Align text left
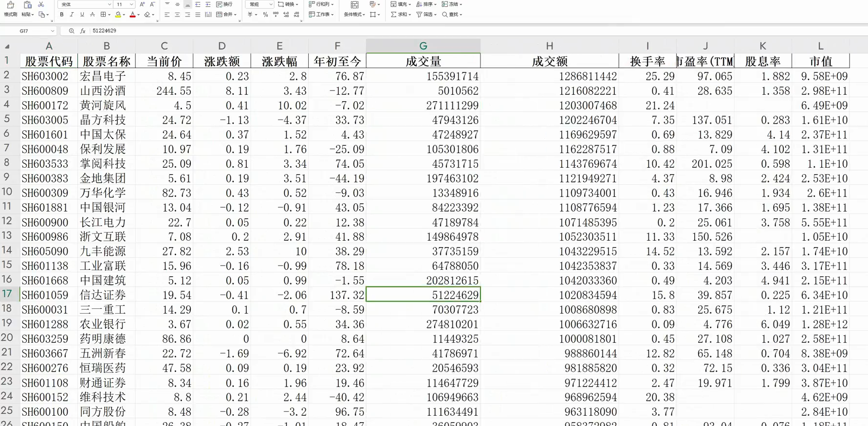This screenshot has width=868, height=426. pyautogui.click(x=167, y=15)
